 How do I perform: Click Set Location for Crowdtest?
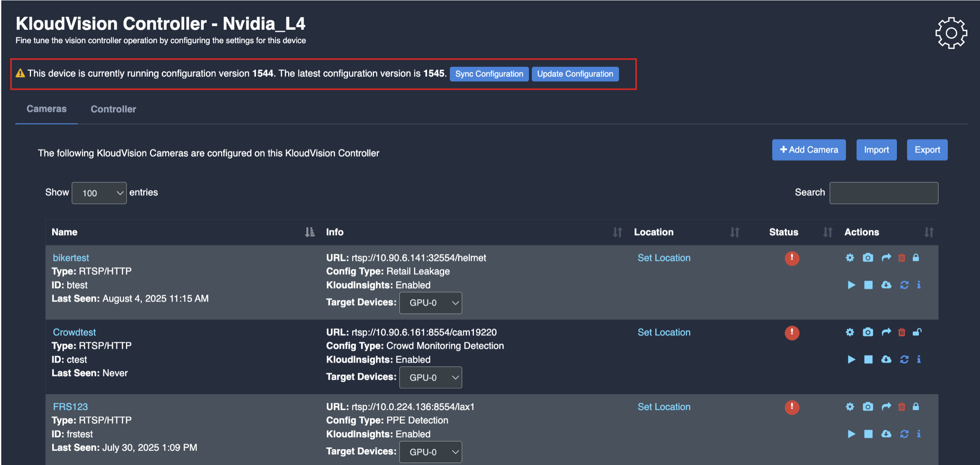tap(664, 332)
